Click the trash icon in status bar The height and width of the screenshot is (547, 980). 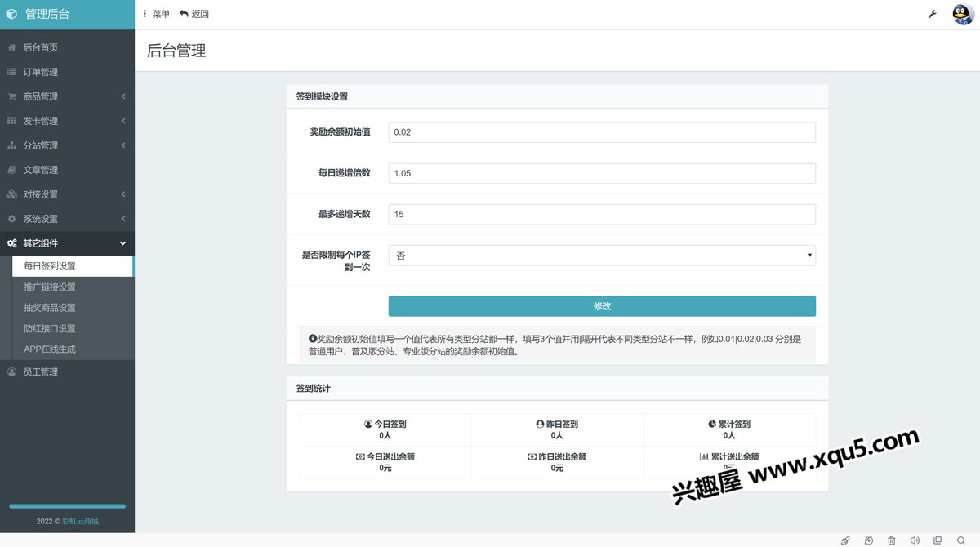tap(891, 540)
